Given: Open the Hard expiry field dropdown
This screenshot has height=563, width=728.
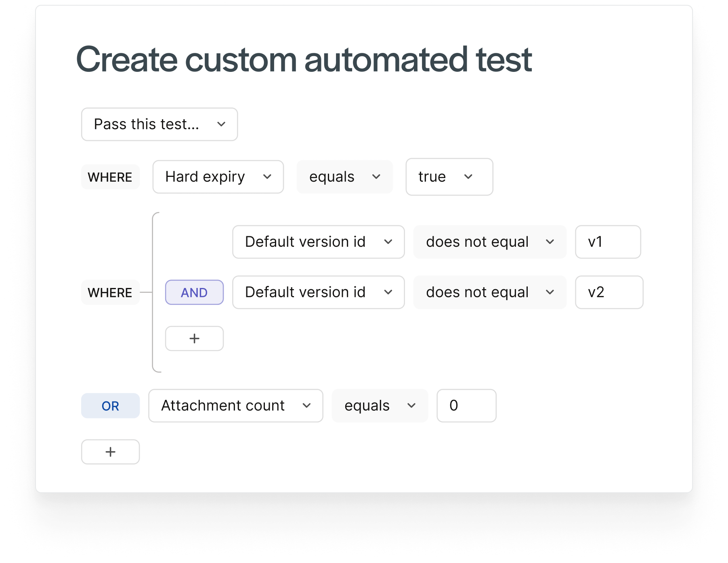Looking at the screenshot, I should 218,177.
